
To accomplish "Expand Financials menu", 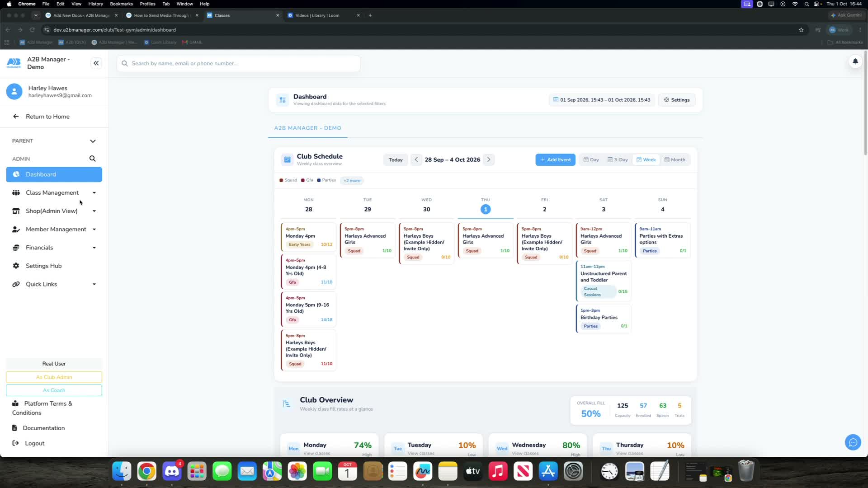I will [54, 248].
